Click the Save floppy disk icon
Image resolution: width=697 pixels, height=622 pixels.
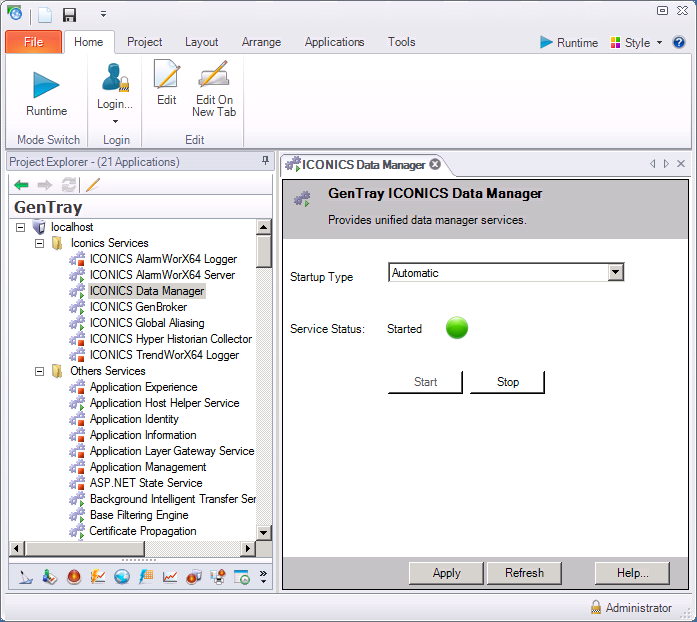pos(69,15)
